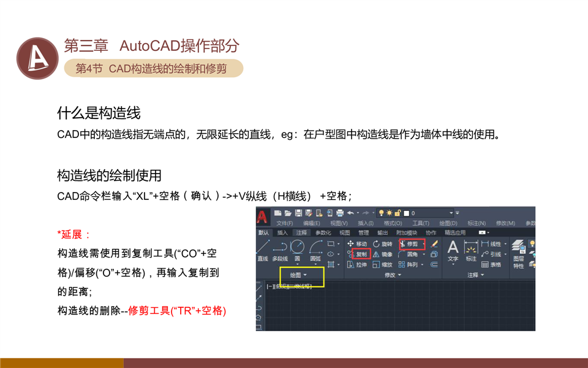Open the 阵列 array dropdown arrow
Viewport: 588px width, 368px height.
tap(422, 265)
